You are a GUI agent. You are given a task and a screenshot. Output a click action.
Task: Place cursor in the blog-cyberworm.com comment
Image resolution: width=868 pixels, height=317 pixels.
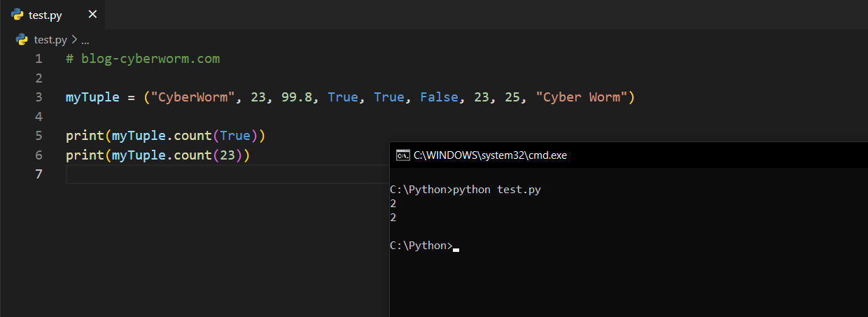tap(150, 59)
